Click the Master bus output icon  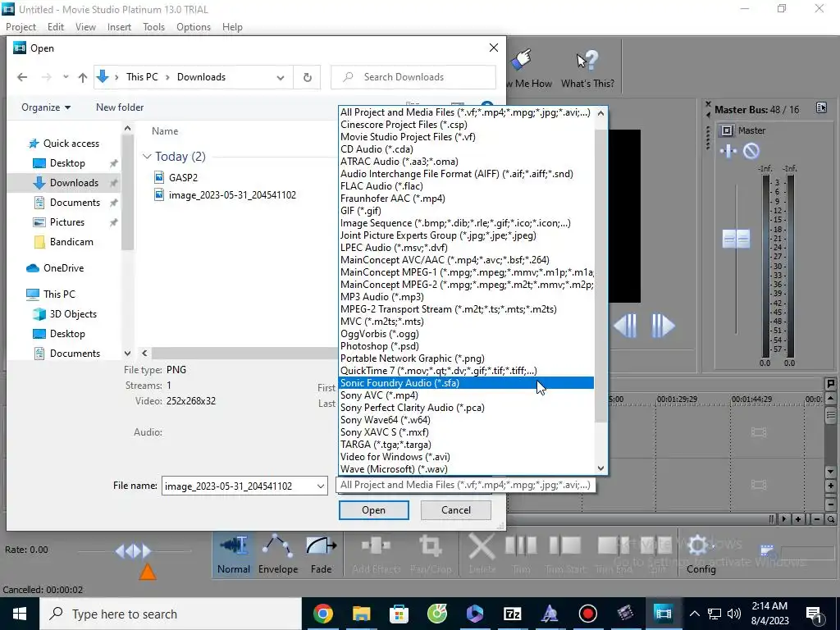pyautogui.click(x=726, y=130)
